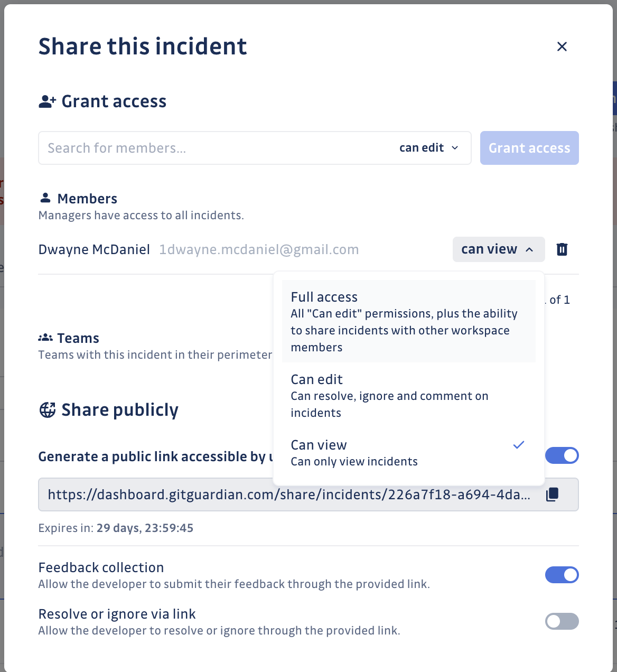Click the chevron beside can edit

coord(455,148)
